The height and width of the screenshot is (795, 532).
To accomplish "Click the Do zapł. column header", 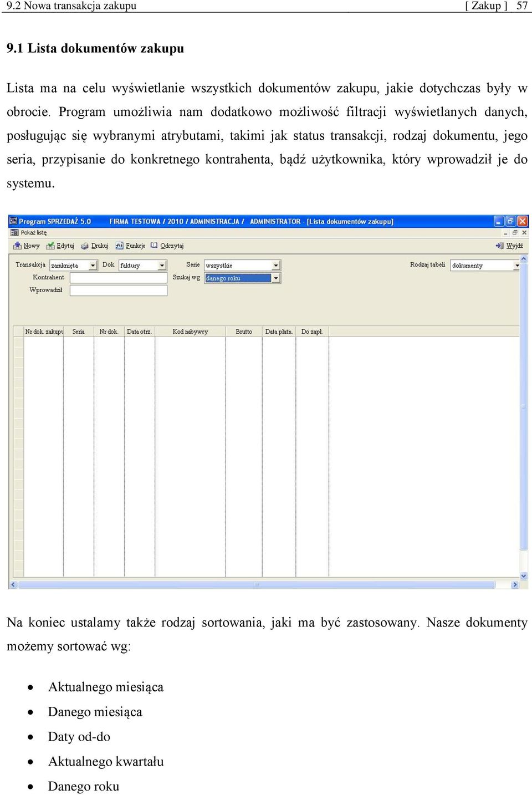I will pyautogui.click(x=312, y=332).
